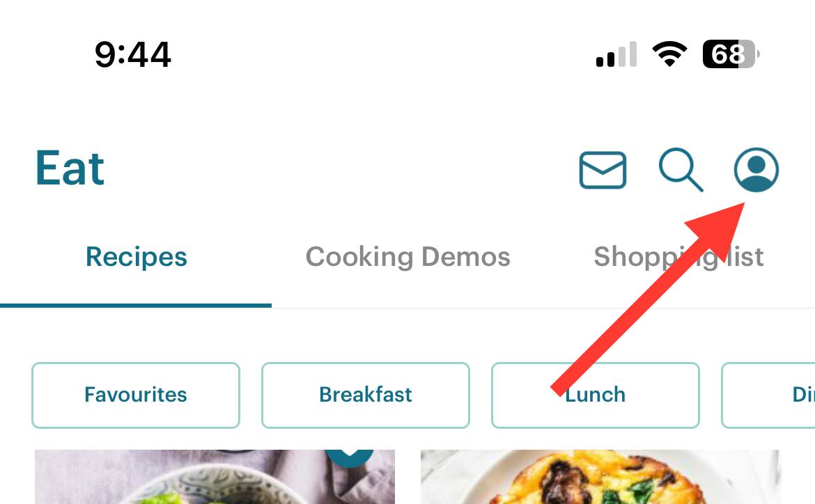Viewport: 815px width, 504px height.
Task: Open the envelope messages icon
Action: (603, 170)
